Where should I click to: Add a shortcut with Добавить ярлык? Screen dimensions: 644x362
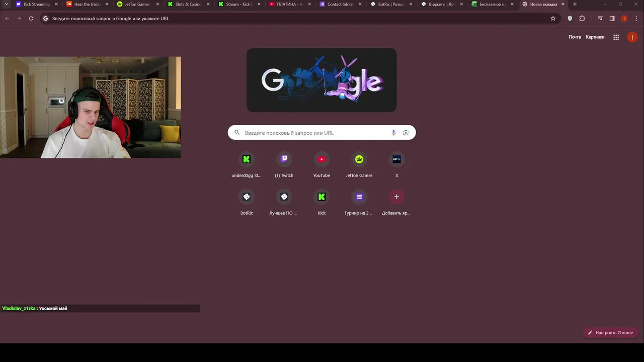click(x=396, y=203)
